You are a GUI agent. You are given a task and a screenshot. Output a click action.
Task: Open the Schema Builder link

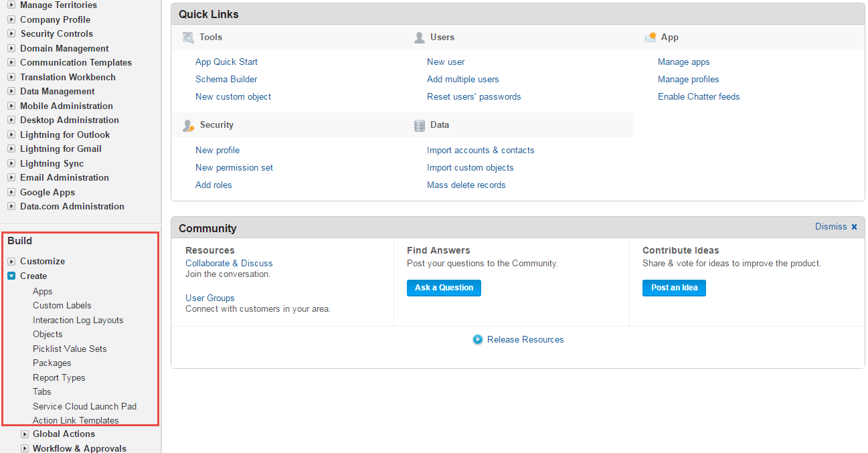click(226, 79)
